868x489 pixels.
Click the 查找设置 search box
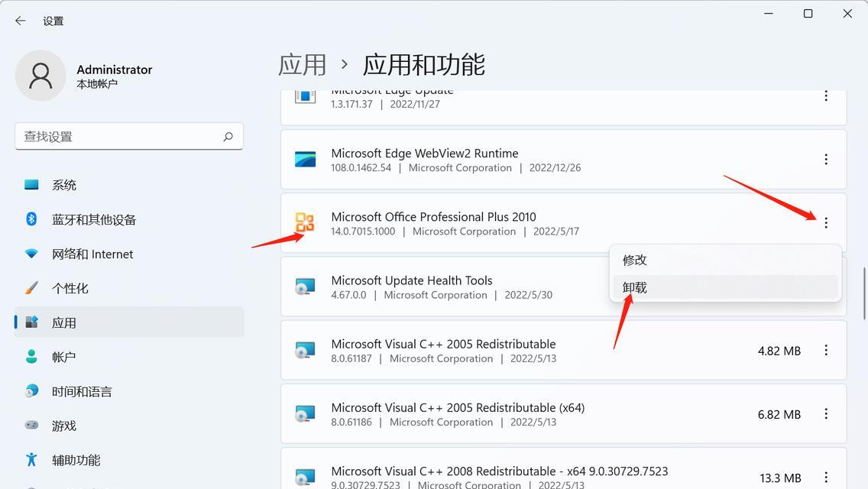(x=129, y=136)
